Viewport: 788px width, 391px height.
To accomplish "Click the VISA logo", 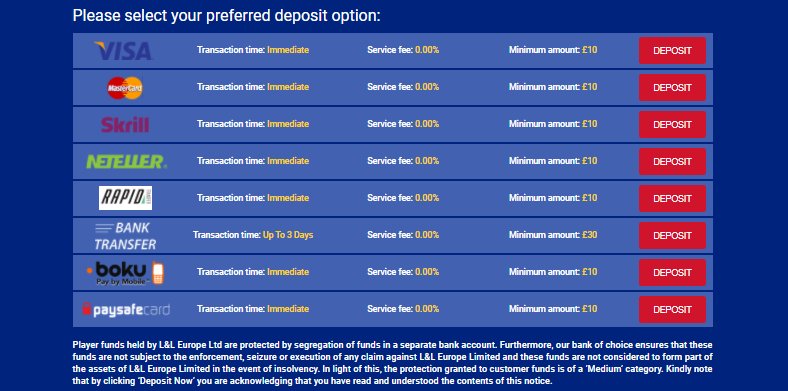I will coord(123,51).
